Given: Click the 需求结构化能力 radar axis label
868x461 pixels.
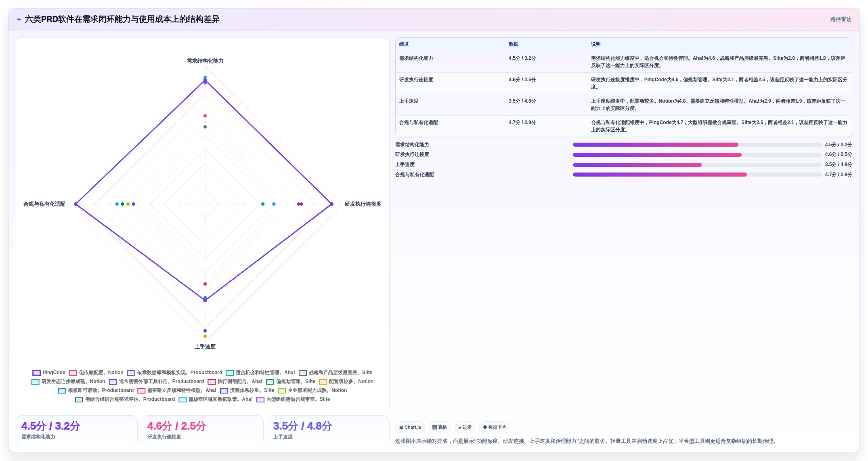Looking at the screenshot, I should 205,61.
